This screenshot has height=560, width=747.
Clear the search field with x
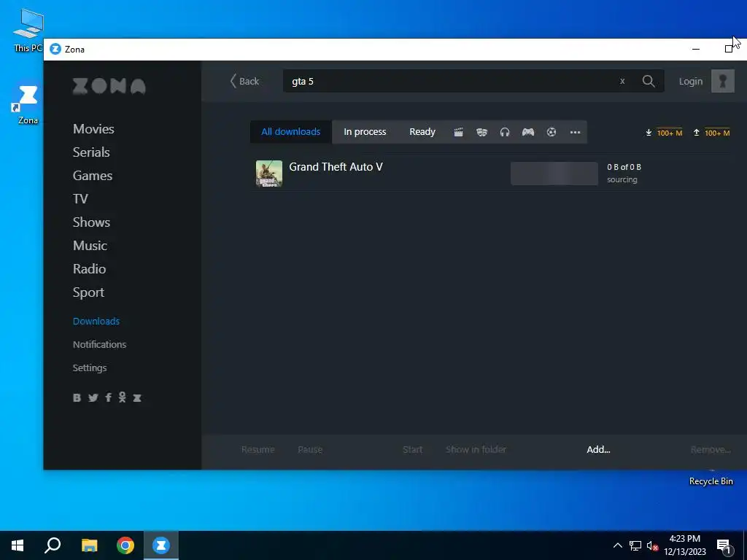pyautogui.click(x=622, y=82)
